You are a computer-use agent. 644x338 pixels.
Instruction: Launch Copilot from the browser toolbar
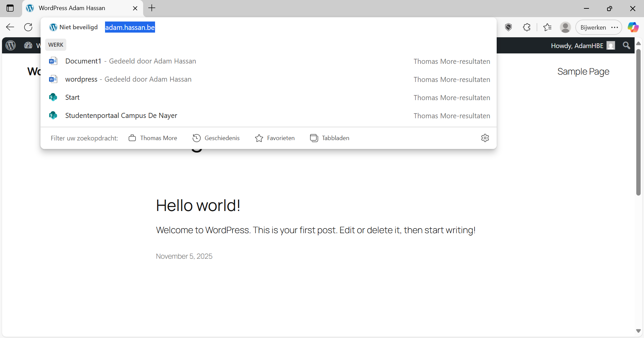click(633, 27)
